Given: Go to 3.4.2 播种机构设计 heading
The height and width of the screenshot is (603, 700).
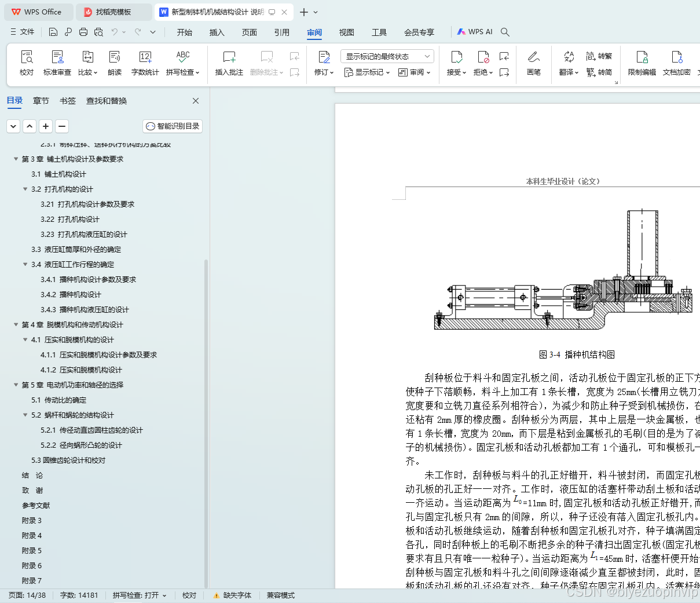Looking at the screenshot, I should [x=71, y=294].
